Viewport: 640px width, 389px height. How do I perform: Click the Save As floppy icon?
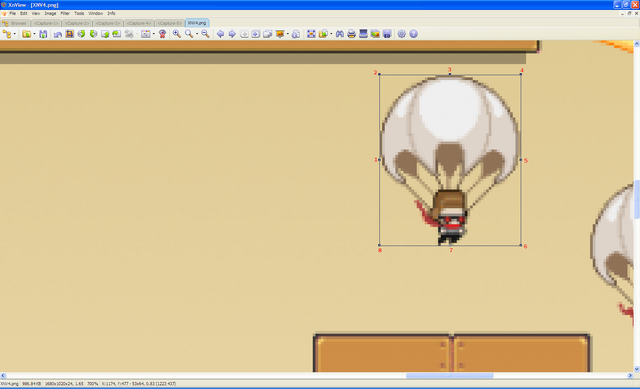click(43, 34)
